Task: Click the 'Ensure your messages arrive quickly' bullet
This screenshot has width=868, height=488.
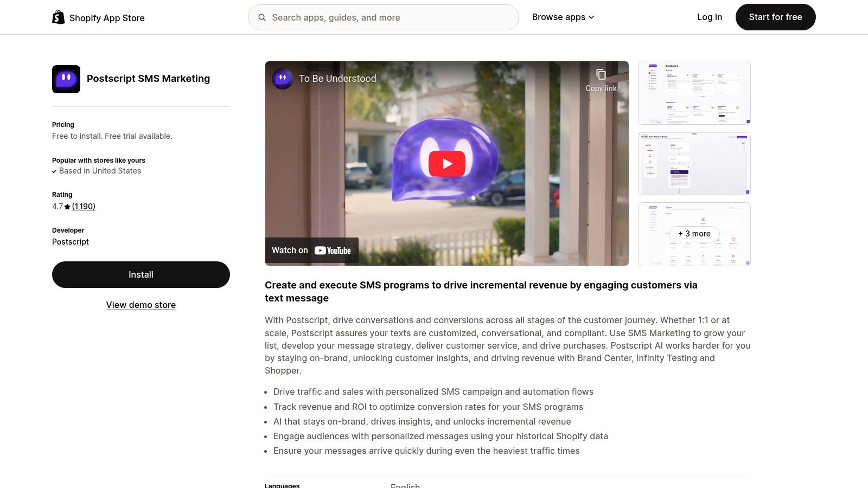Action: tap(426, 451)
